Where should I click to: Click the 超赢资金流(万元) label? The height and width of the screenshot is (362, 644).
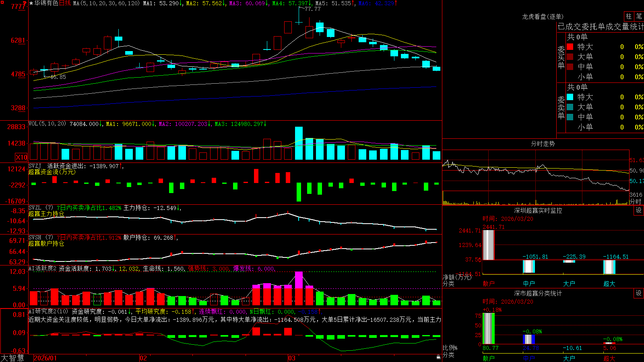52,172
